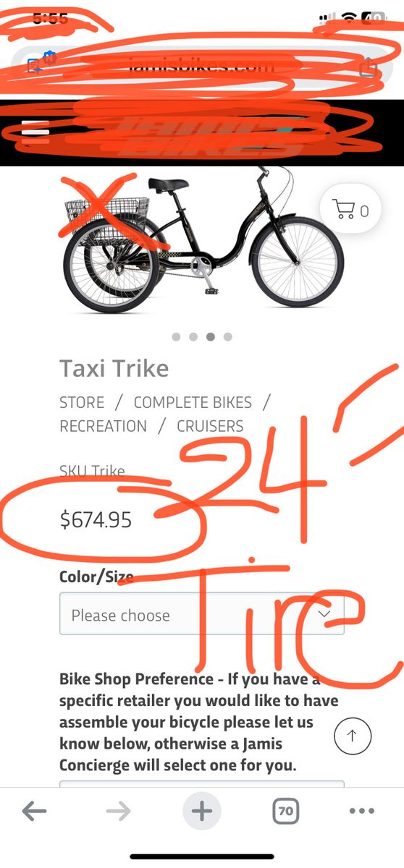The height and width of the screenshot is (868, 404).
Task: Open RECREATION breadcrumb link
Action: coord(103,426)
